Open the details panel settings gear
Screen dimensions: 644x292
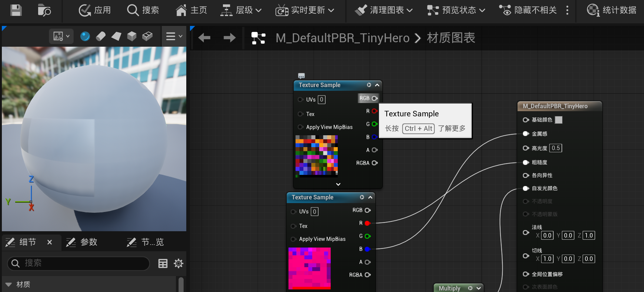(178, 263)
